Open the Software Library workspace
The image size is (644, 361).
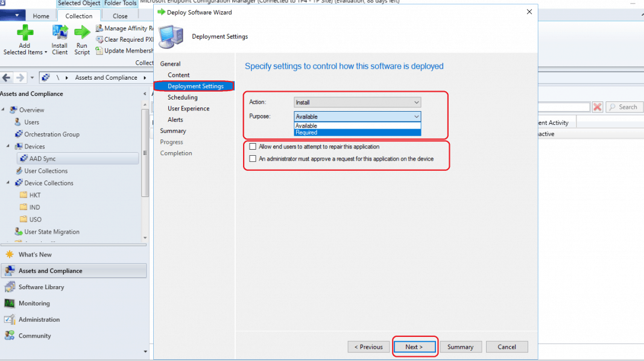[41, 287]
